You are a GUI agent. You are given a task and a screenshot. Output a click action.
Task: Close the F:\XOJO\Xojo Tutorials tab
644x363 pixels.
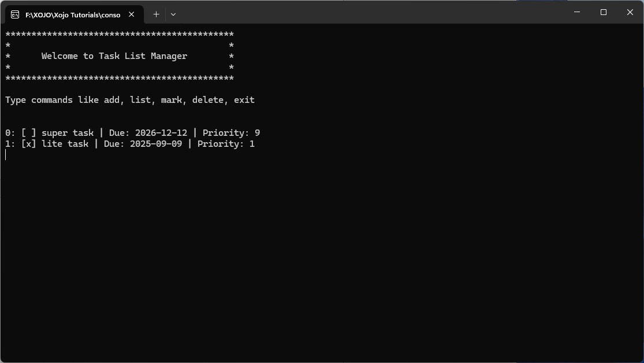pyautogui.click(x=131, y=14)
